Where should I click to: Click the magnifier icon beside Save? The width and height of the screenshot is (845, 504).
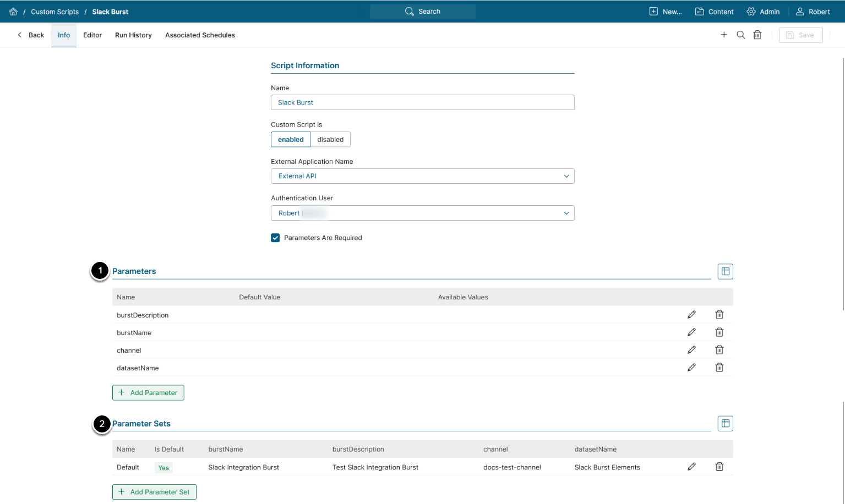click(x=741, y=35)
